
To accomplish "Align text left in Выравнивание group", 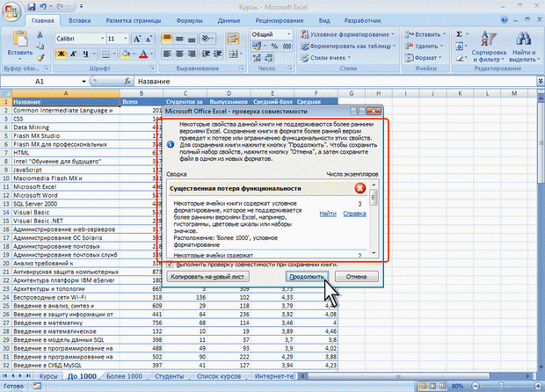I will click(x=167, y=54).
